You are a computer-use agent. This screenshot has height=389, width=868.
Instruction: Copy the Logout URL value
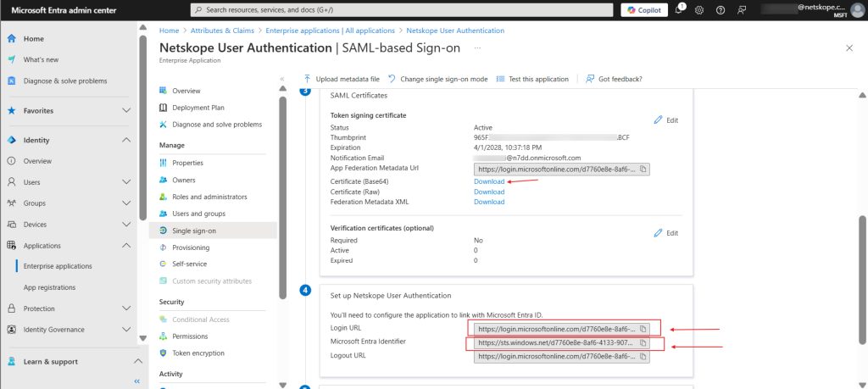(x=643, y=357)
